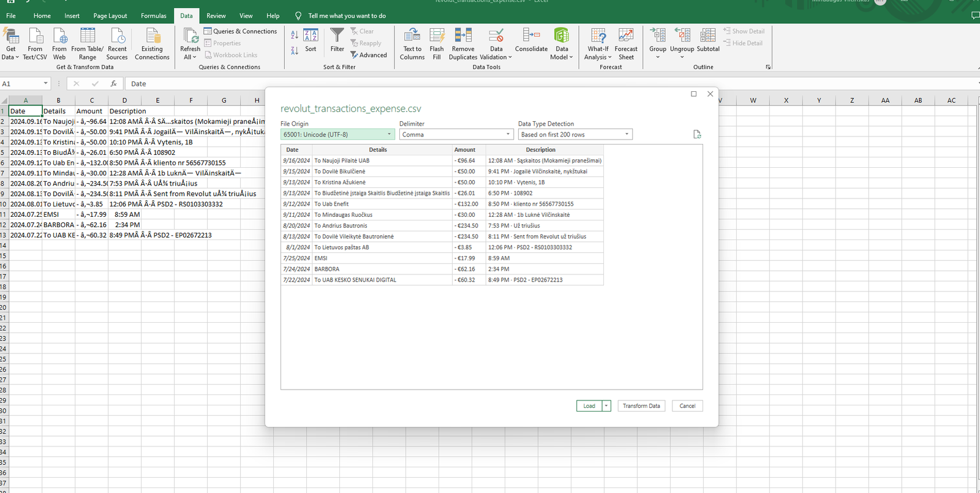The width and height of the screenshot is (980, 493).
Task: Select column D header
Action: point(124,100)
